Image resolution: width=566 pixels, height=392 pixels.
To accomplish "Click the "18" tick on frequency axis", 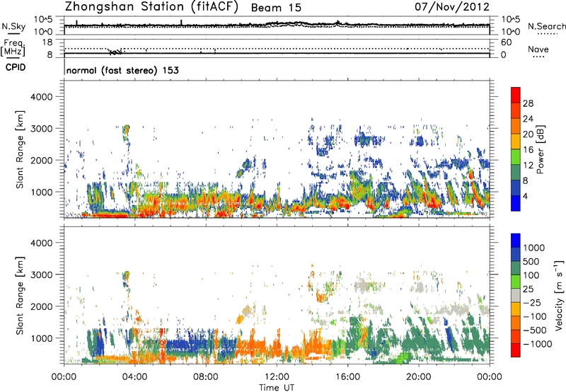I will click(47, 42).
